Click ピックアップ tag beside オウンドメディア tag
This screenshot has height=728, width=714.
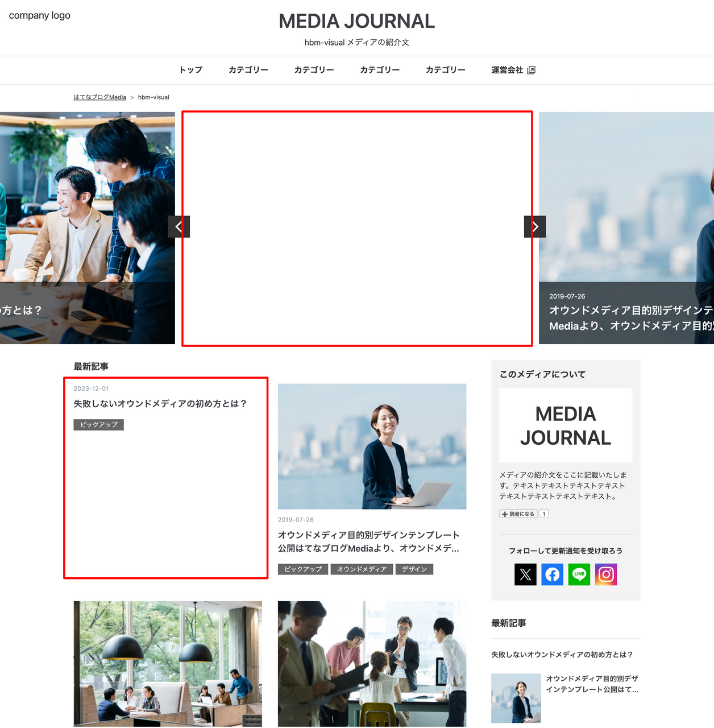coord(303,569)
